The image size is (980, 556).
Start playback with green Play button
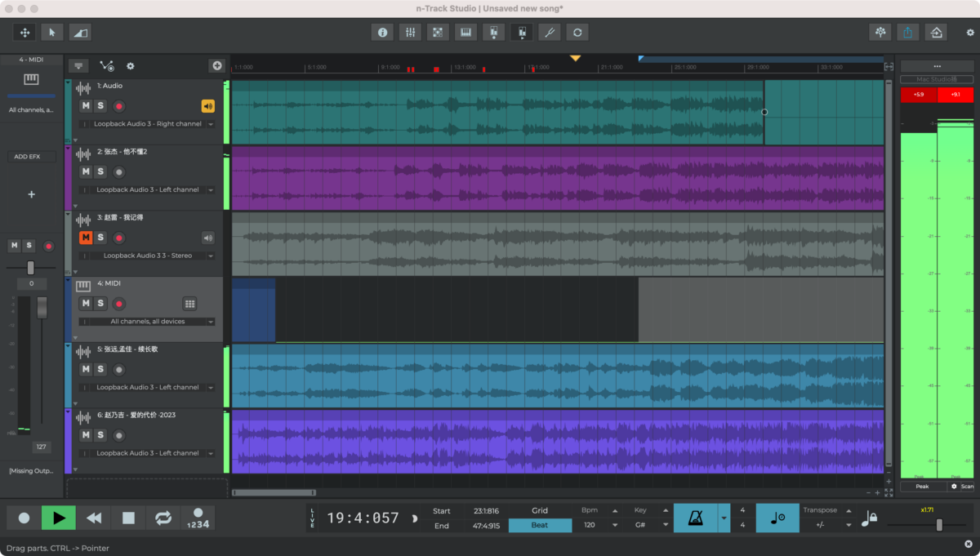tap(59, 518)
